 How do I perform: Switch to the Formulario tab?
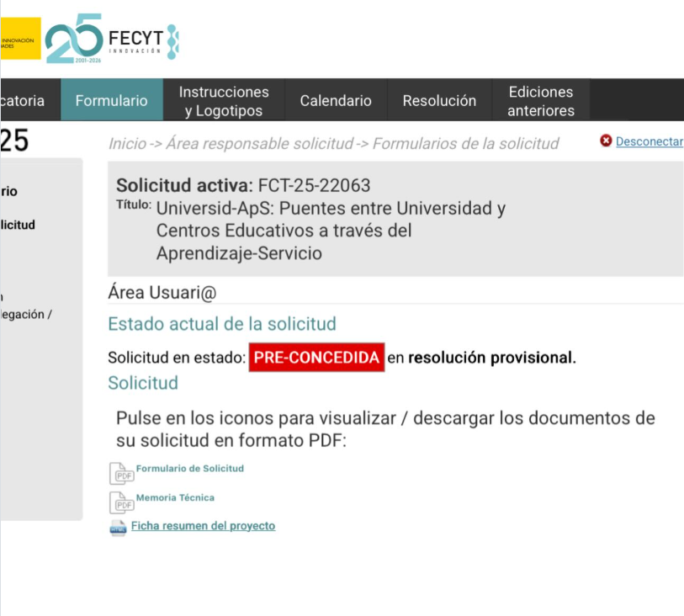coord(111,101)
